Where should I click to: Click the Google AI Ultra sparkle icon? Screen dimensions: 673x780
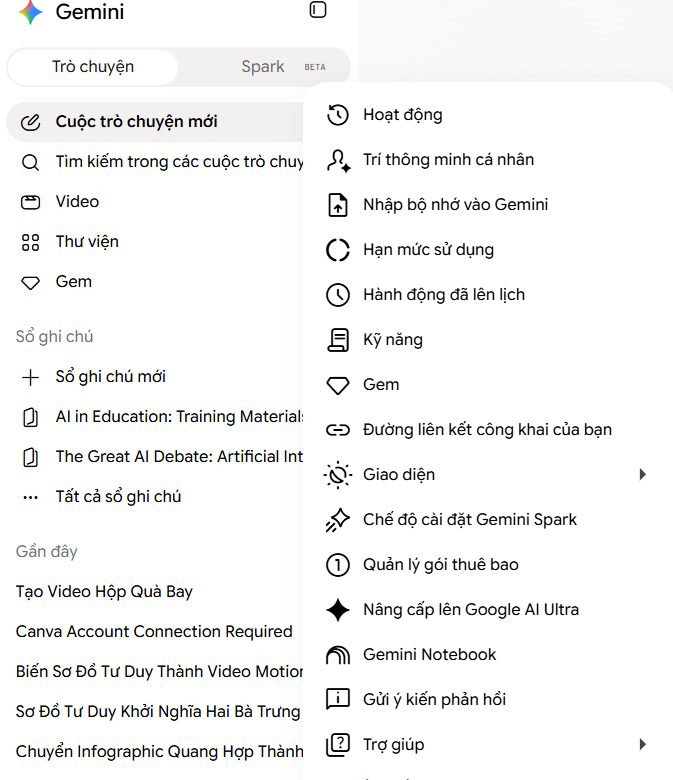tap(338, 610)
